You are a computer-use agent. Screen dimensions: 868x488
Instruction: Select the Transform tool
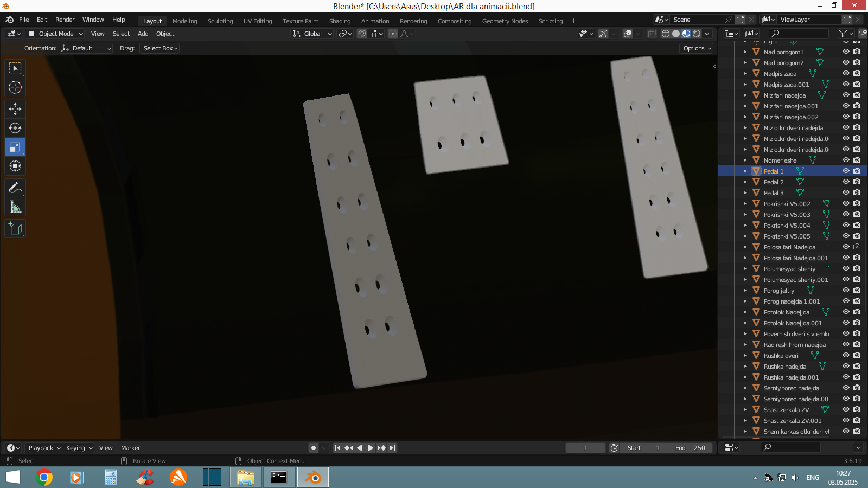click(15, 166)
